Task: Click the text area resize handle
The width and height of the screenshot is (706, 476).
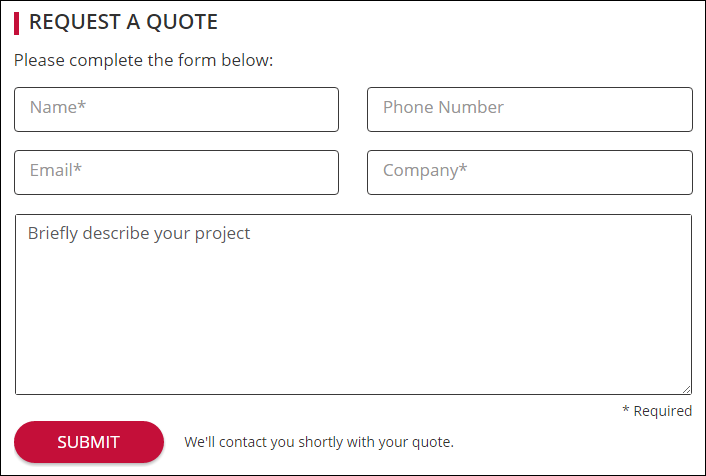Action: coord(687,389)
